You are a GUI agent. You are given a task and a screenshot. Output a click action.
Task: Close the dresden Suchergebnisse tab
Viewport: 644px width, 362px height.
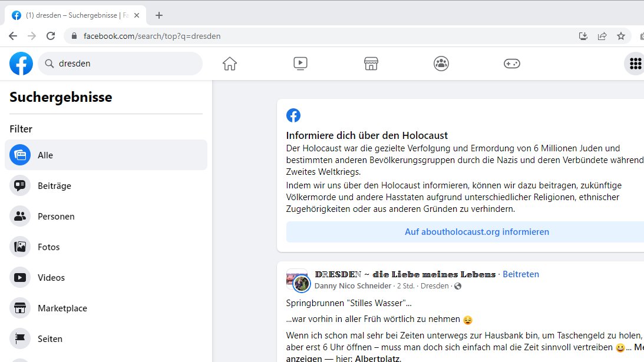coord(137,15)
